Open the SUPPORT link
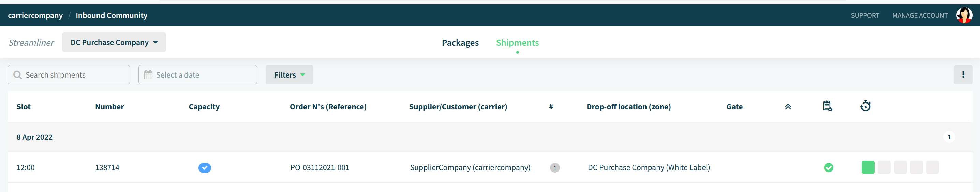980x192 pixels. (x=865, y=16)
